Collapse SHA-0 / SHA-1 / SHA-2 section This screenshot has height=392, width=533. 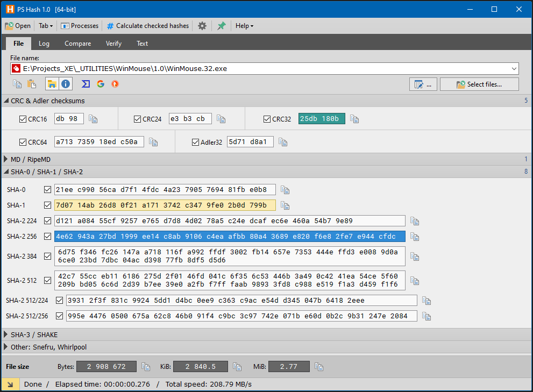pos(6,172)
